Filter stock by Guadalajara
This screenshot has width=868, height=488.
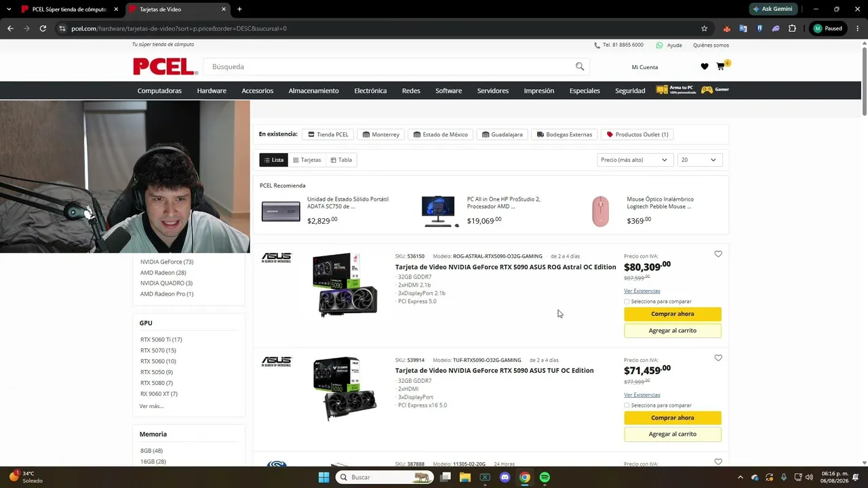coord(502,134)
